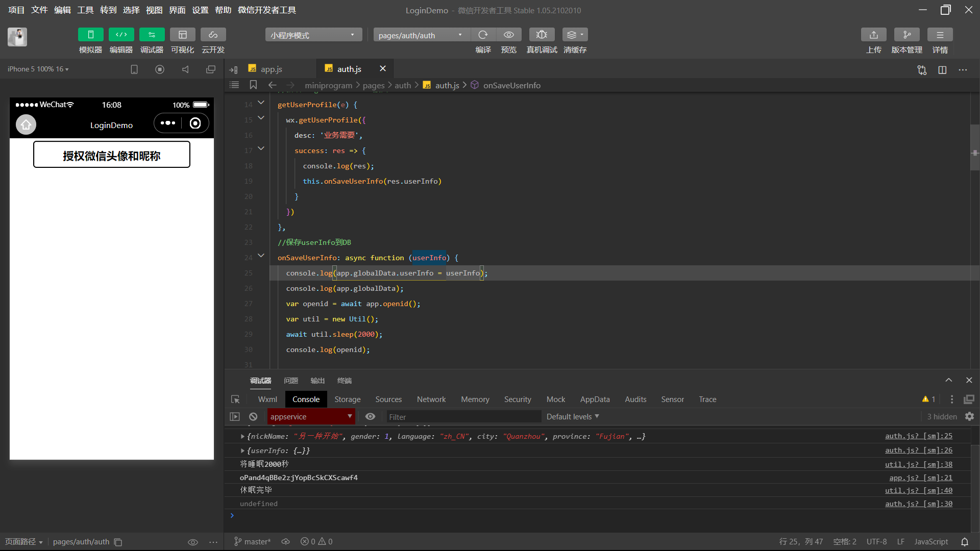Click the split editor icon
The image size is (980, 551).
click(x=942, y=70)
